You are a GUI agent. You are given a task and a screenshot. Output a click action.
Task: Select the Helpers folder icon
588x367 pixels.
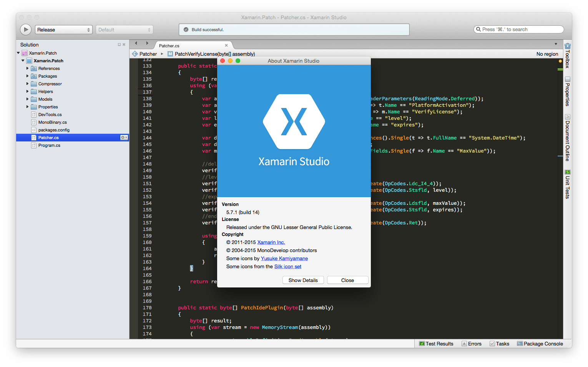pyautogui.click(x=34, y=91)
